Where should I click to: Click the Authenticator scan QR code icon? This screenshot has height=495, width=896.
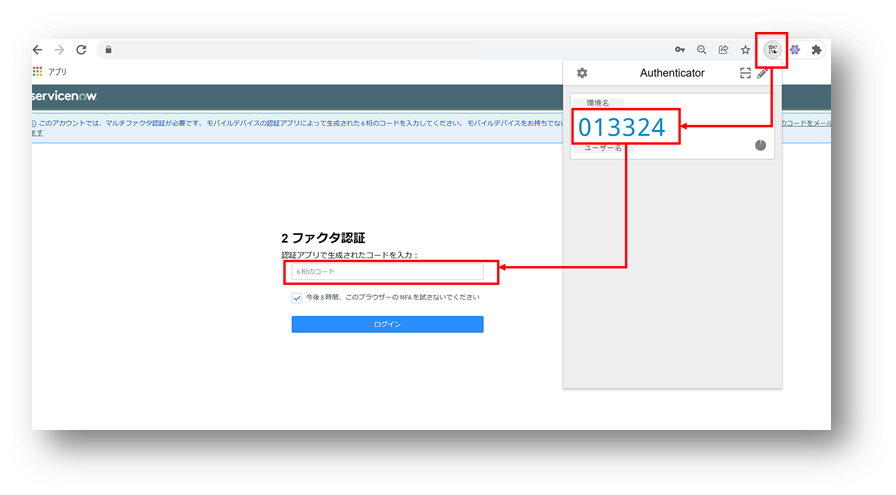(x=745, y=73)
